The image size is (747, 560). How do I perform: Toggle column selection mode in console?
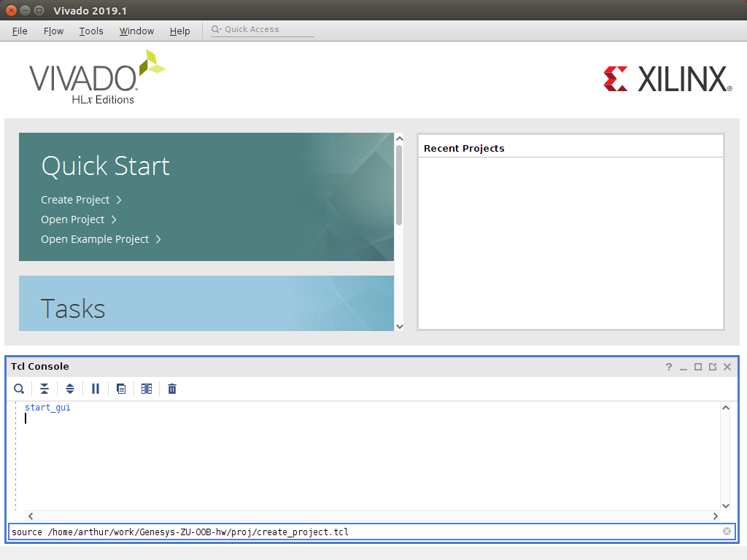147,389
